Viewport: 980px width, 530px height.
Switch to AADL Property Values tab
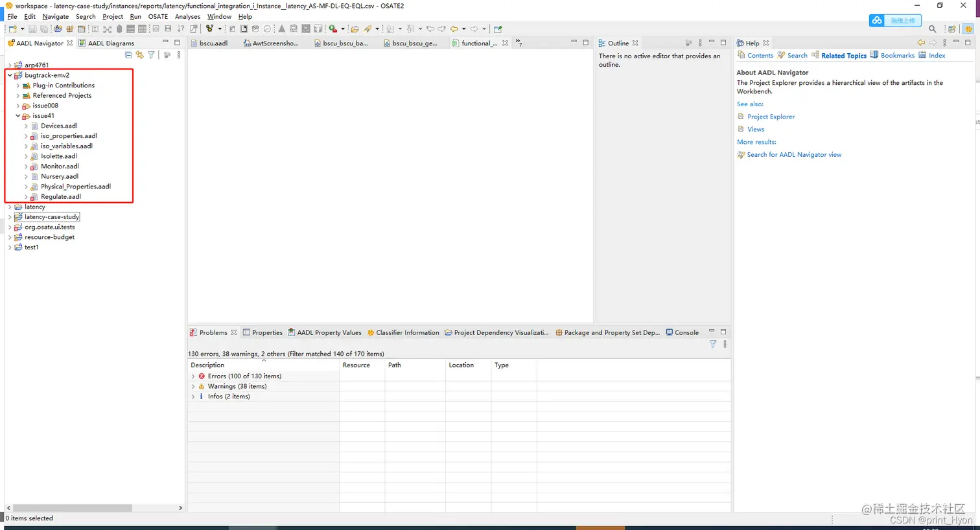[325, 332]
